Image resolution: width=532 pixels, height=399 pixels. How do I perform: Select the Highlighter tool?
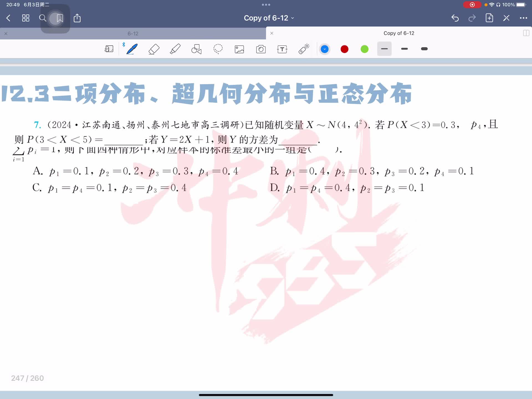coord(175,49)
